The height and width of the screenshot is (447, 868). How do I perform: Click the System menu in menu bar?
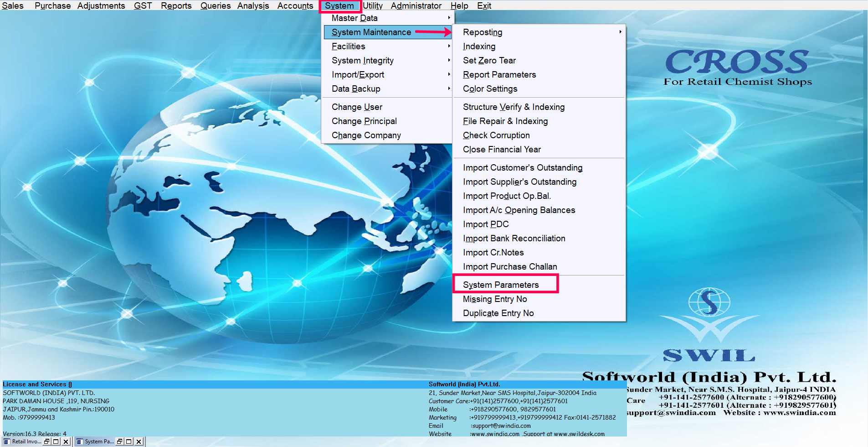point(339,5)
